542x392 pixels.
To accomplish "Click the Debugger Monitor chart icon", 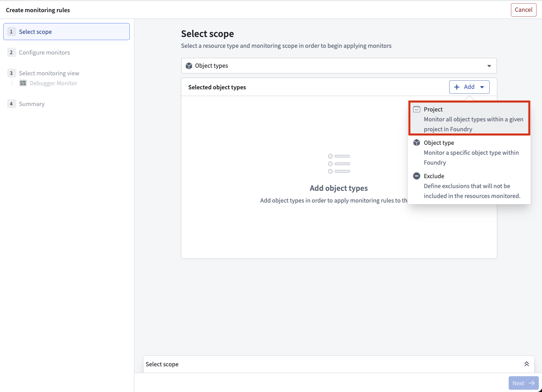I will (23, 83).
